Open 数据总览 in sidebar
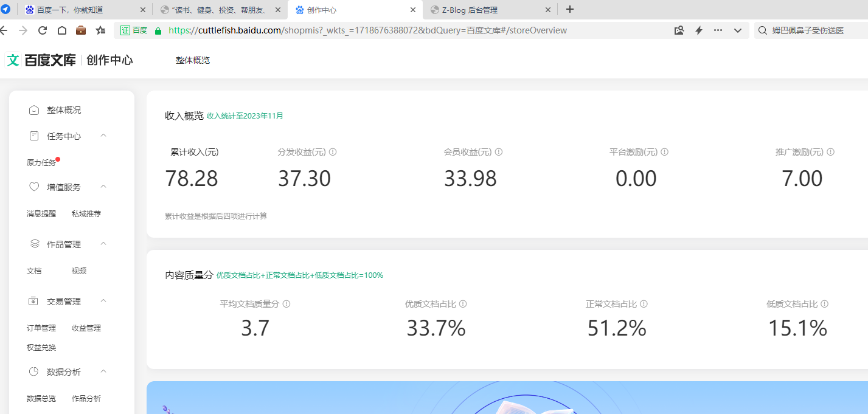Screen dimensions: 868x414 (41, 399)
